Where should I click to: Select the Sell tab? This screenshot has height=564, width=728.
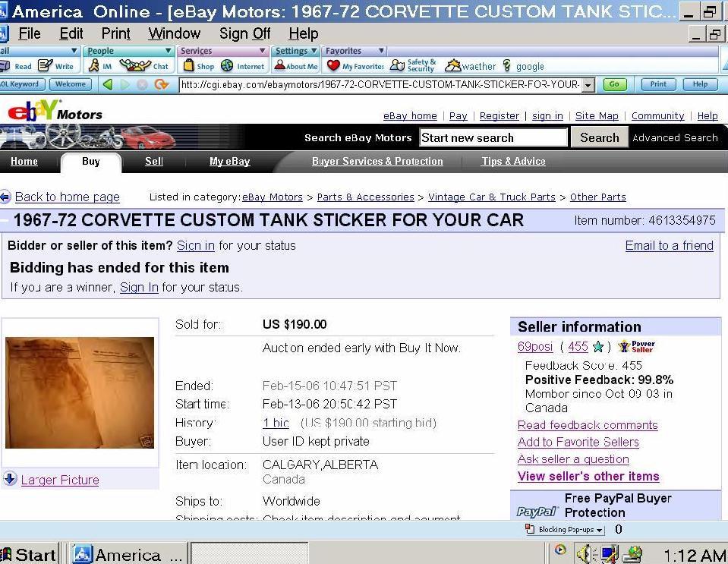point(153,162)
